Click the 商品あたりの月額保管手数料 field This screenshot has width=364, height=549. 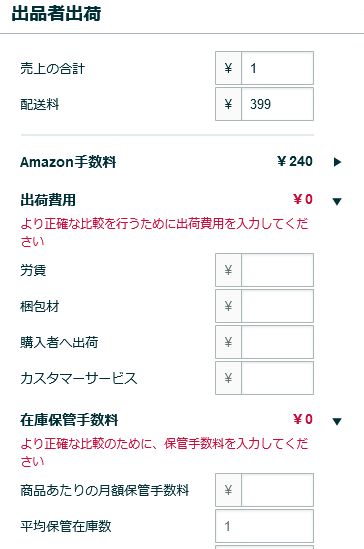coord(277,490)
